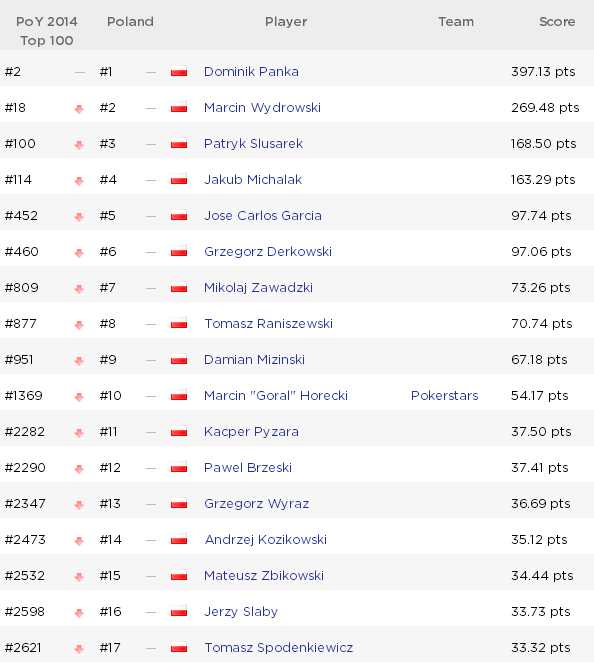Open the Pokerstars team link
The image size is (594, 663).
[444, 395]
